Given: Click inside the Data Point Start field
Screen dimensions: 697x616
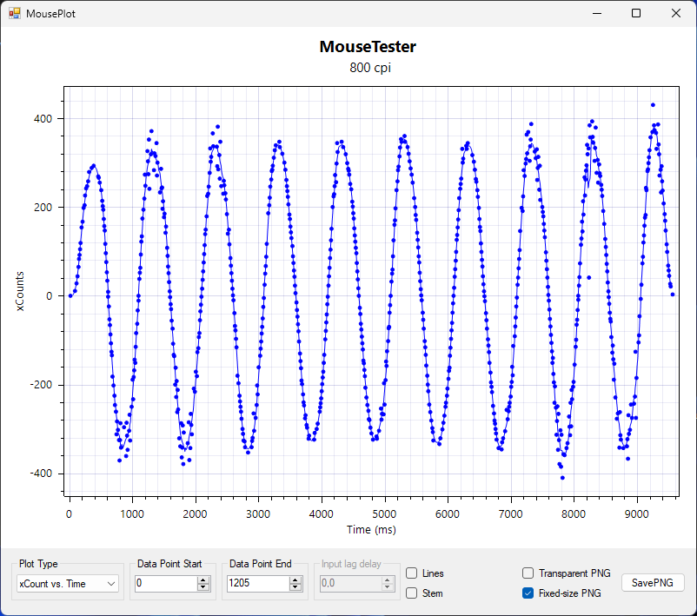Looking at the screenshot, I should (x=166, y=583).
